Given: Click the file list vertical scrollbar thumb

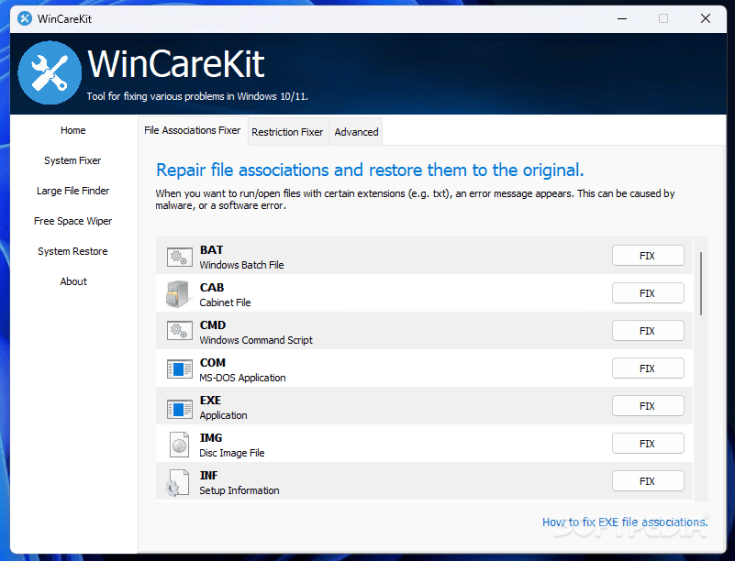Looking at the screenshot, I should [x=701, y=284].
